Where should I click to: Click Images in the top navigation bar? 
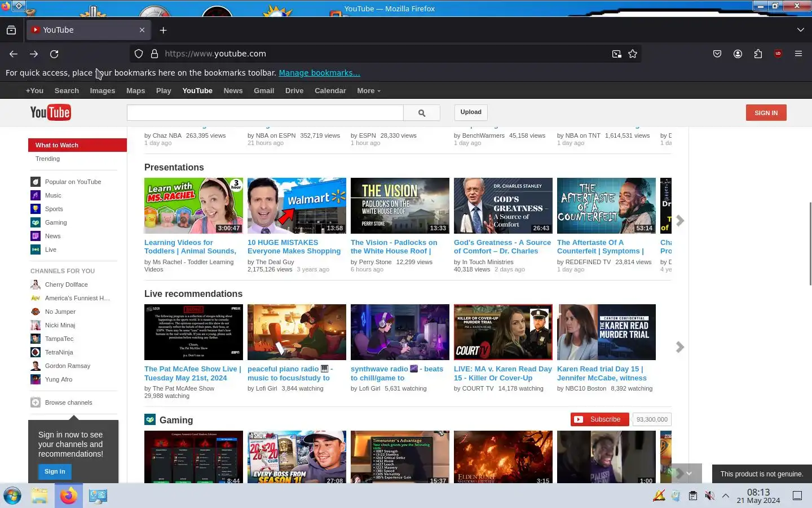[102, 90]
